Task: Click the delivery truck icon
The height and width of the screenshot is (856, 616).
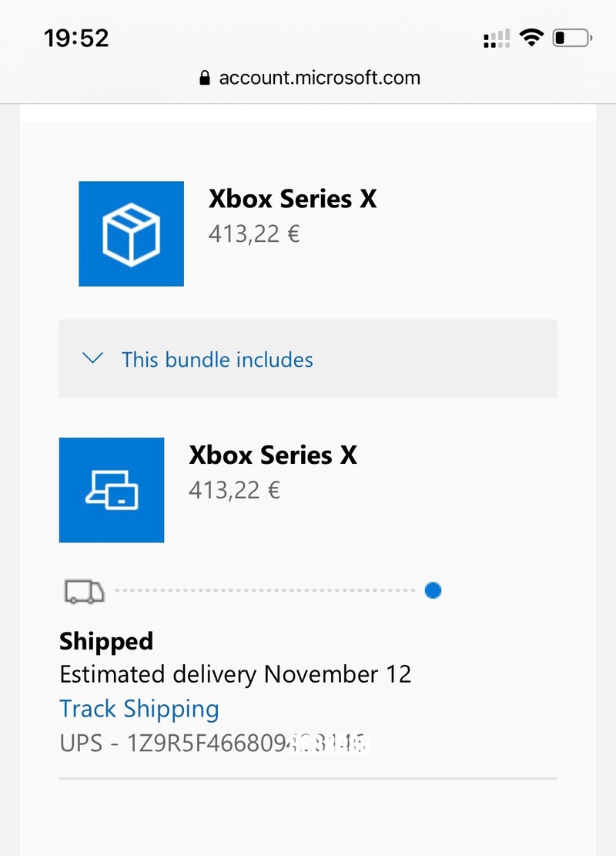Action: [84, 591]
